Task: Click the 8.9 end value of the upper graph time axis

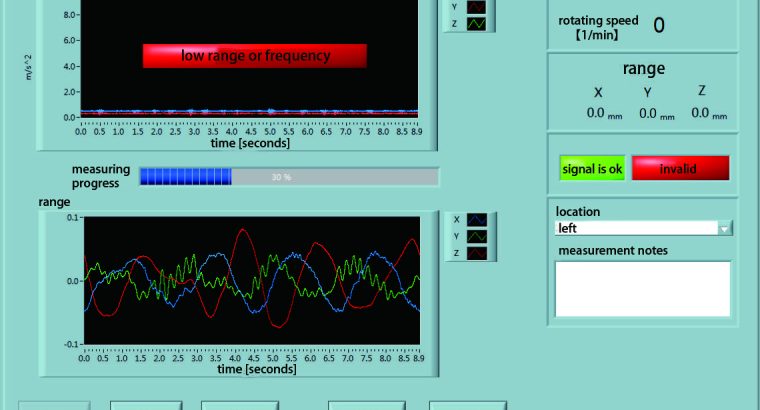Action: (417, 131)
